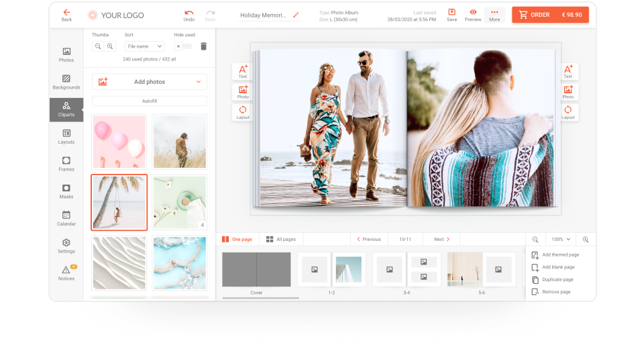Open the Masks panel
The height and width of the screenshot is (347, 644).
pos(66,191)
